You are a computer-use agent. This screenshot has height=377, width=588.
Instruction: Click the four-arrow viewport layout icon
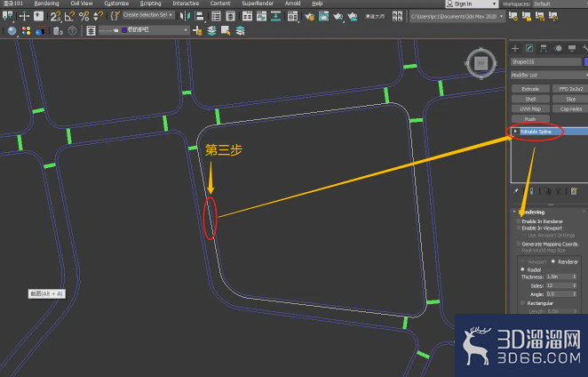(x=397, y=16)
